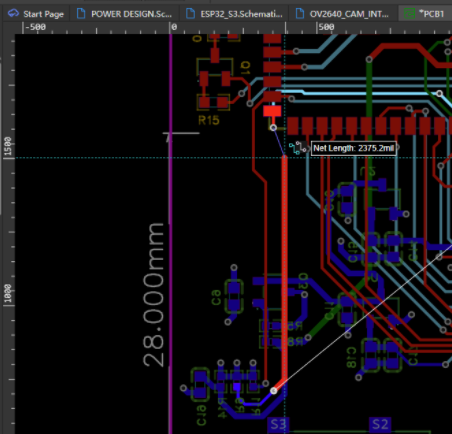Click the horizontal ruler 500 mark
452x434 pixels.
click(326, 27)
